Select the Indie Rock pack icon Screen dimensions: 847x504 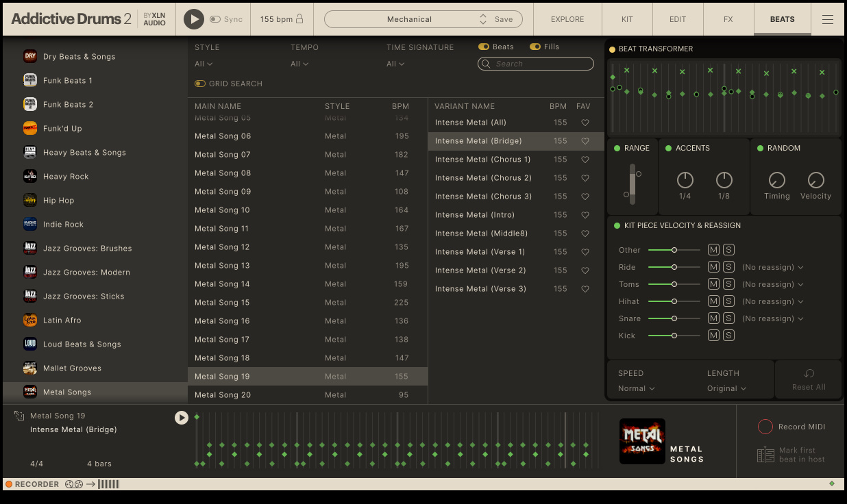tap(30, 224)
